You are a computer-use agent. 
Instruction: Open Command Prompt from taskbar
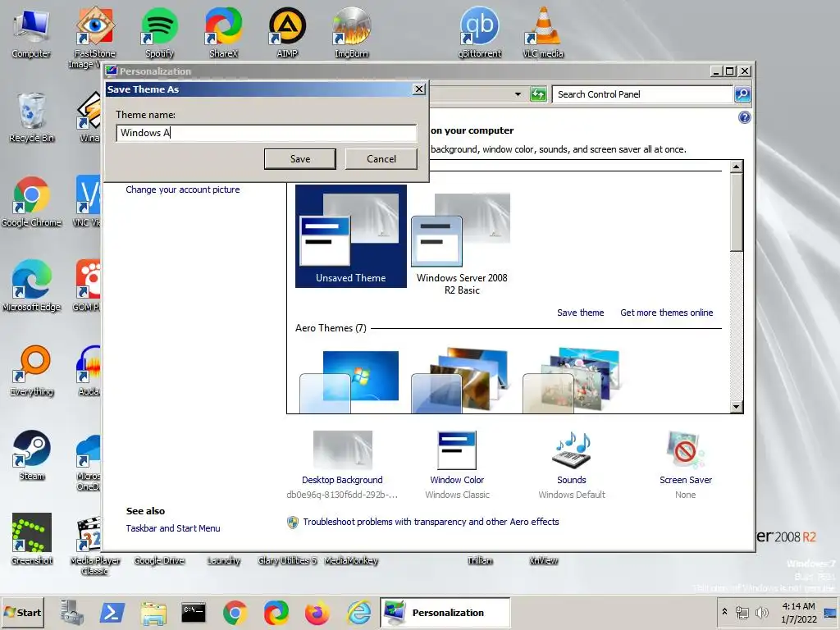pos(194,612)
